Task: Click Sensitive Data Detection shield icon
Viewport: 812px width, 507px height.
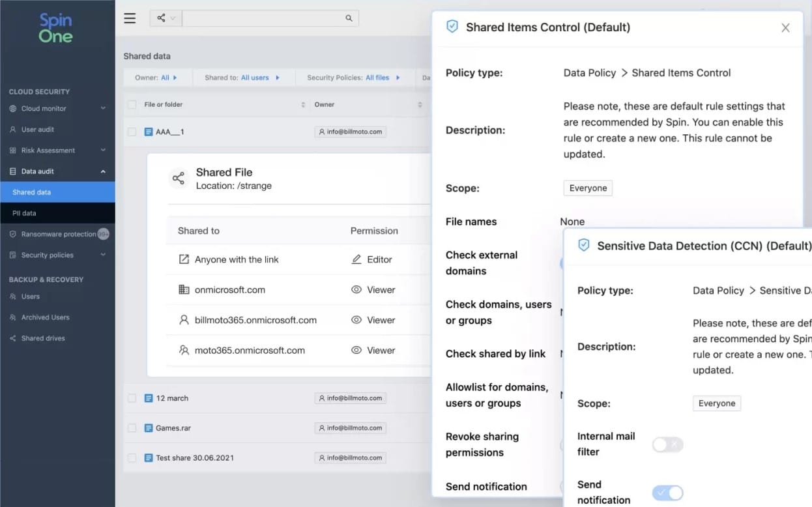Action: [x=584, y=245]
